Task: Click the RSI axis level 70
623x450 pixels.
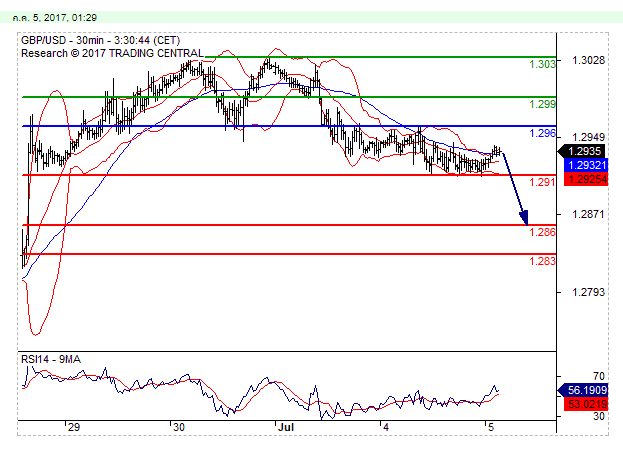Action: pos(598,376)
